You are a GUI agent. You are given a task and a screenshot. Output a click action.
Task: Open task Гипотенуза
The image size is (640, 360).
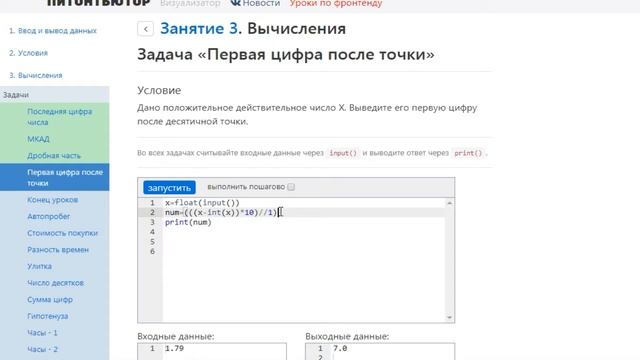pyautogui.click(x=48, y=316)
